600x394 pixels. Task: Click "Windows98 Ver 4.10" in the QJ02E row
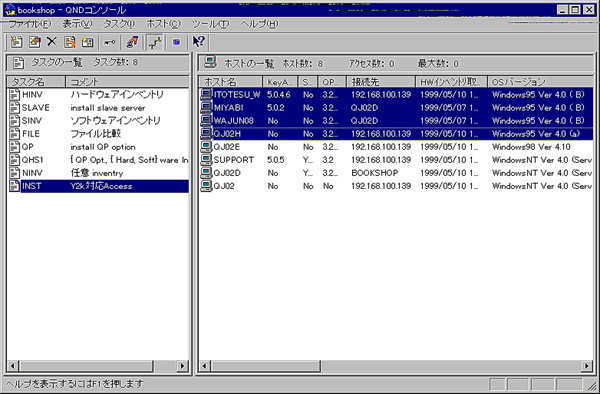point(531,147)
